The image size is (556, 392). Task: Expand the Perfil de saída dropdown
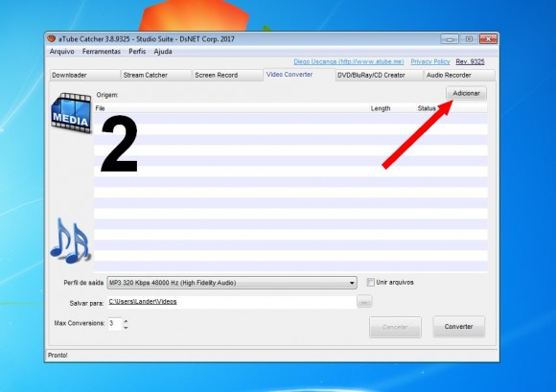(x=352, y=283)
